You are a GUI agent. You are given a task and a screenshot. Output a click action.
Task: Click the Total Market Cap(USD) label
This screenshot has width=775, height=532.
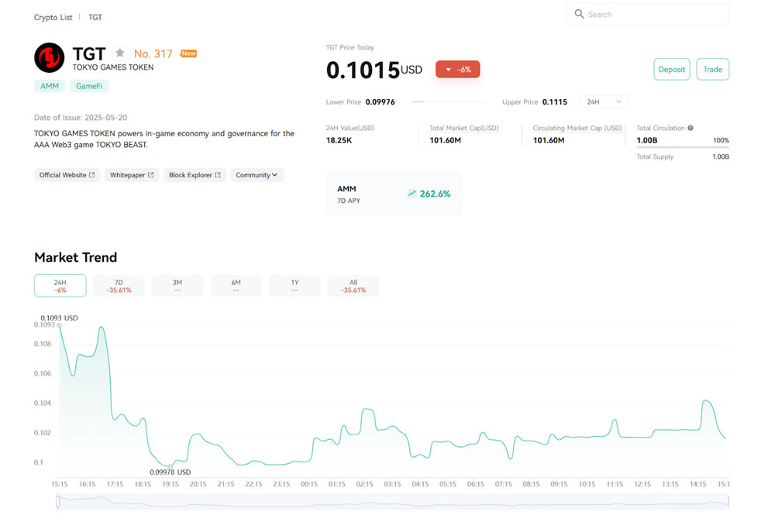[463, 128]
